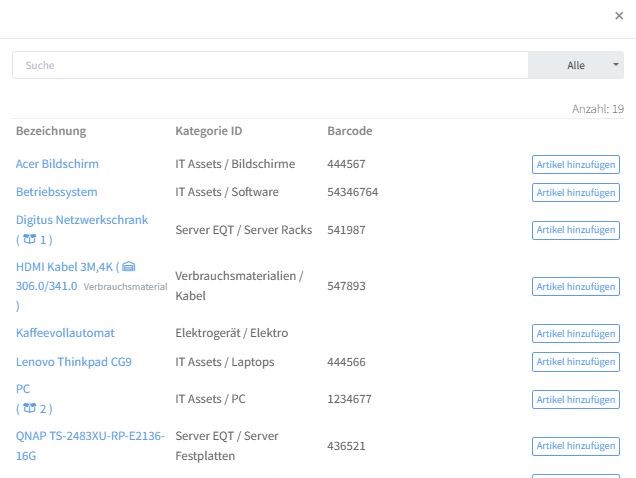Click the box icon under PC
Viewport: 636px width, 478px height.
click(29, 408)
